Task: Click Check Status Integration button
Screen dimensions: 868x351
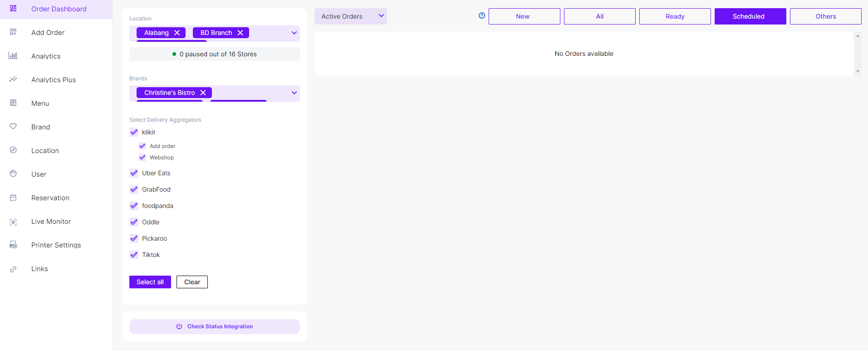Action: point(214,326)
